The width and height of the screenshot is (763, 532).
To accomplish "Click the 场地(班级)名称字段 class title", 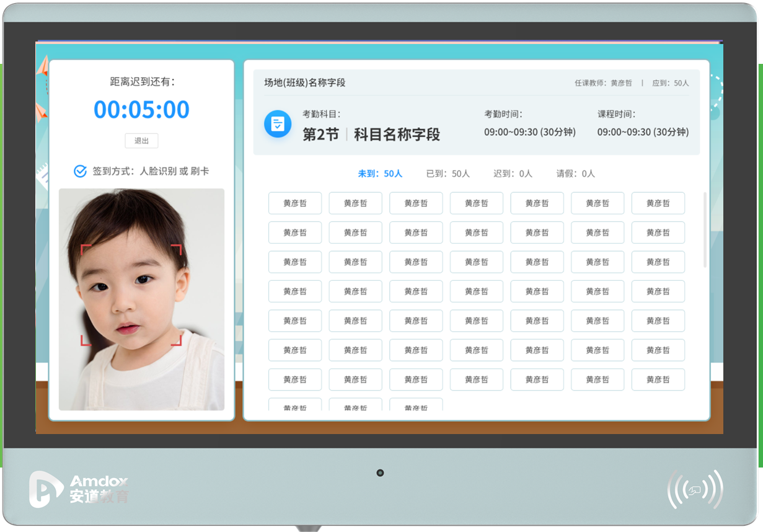I will point(304,82).
